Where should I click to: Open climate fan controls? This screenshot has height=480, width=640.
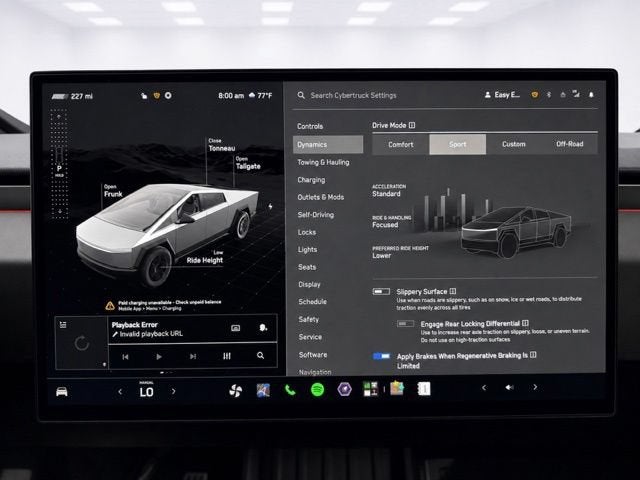pyautogui.click(x=236, y=391)
